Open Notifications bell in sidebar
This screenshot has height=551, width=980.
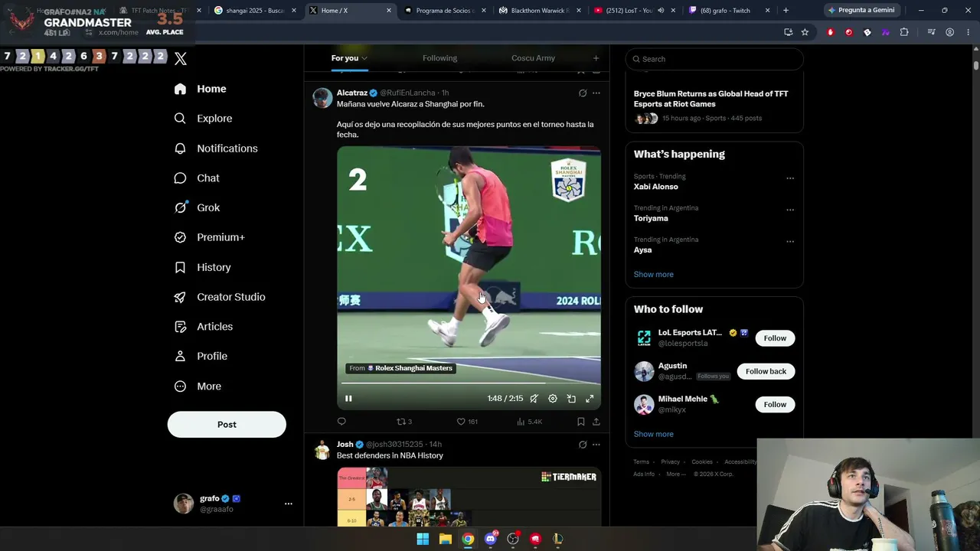click(180, 148)
